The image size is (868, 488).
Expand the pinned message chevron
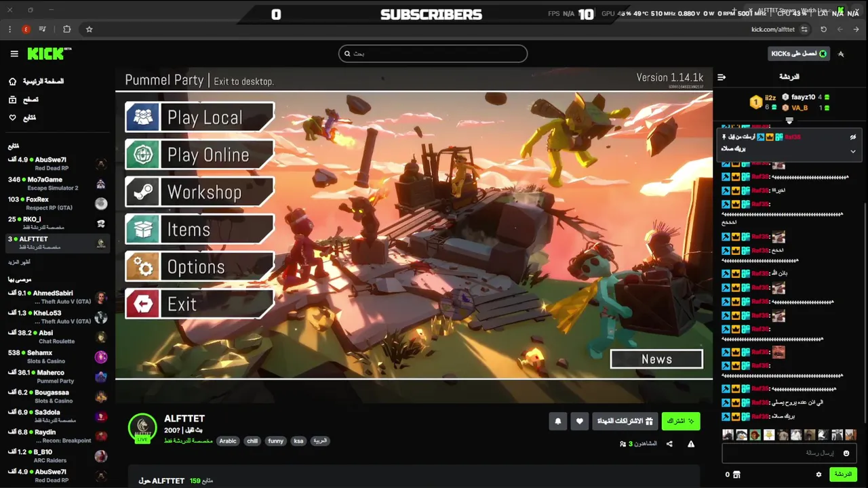point(853,151)
